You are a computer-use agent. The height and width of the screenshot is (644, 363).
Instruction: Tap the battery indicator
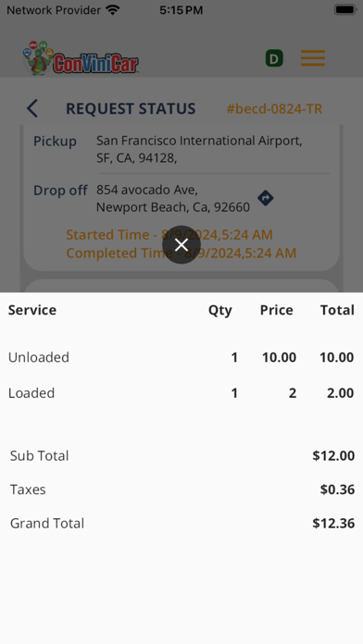point(345,10)
